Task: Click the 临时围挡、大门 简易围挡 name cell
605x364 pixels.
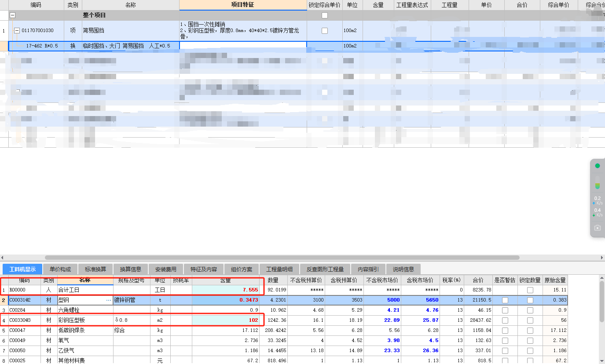Action: pos(131,46)
